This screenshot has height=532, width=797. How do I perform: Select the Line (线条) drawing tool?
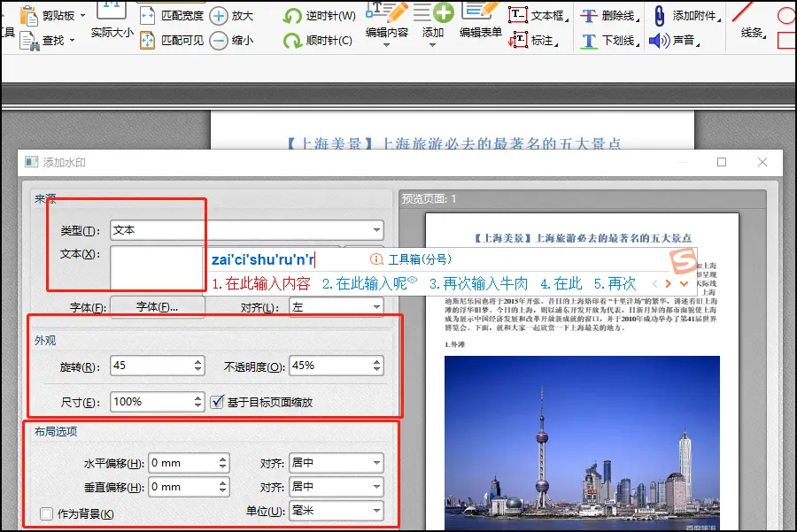(x=751, y=23)
